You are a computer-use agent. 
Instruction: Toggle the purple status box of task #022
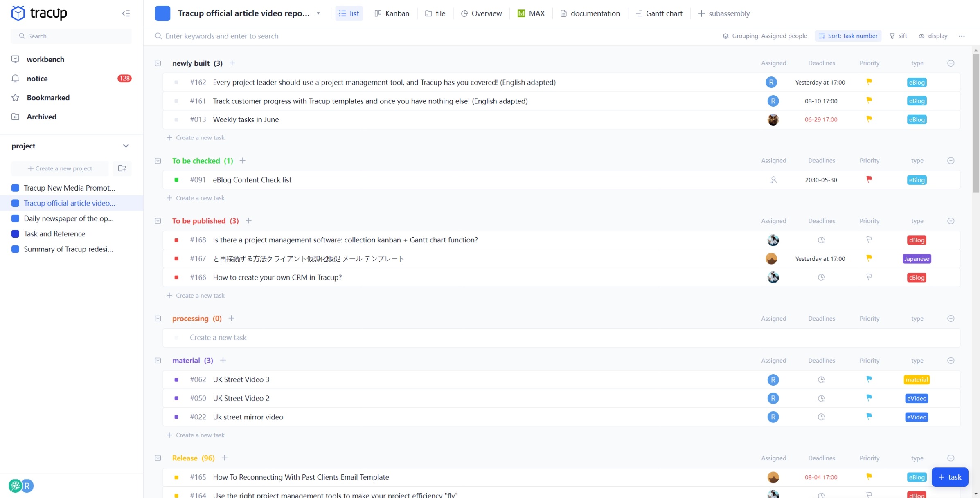pyautogui.click(x=176, y=417)
